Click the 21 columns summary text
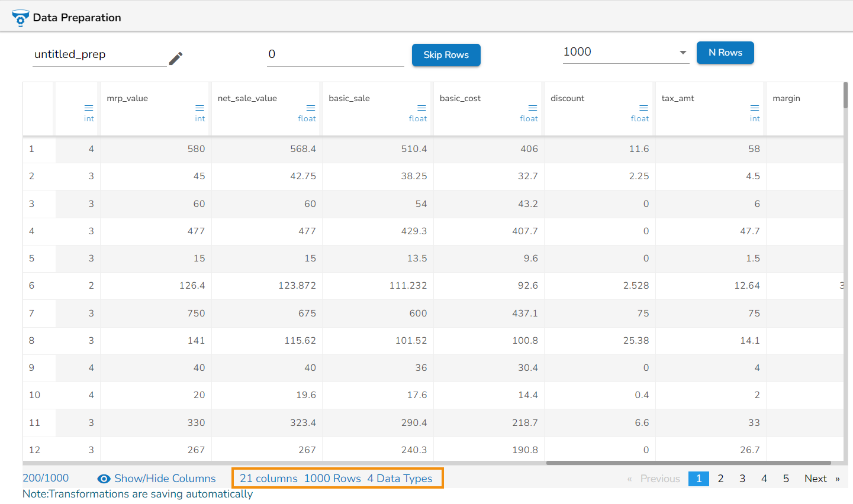853x504 pixels. tap(269, 479)
